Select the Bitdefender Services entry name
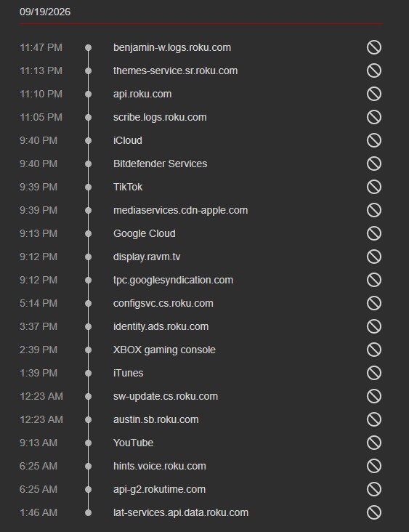The height and width of the screenshot is (532, 409). [160, 164]
